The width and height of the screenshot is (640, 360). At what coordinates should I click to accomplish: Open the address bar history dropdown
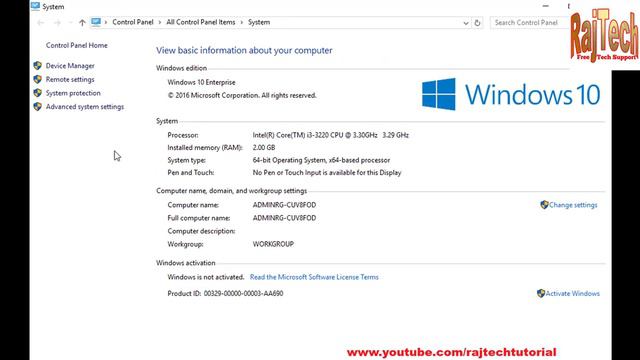466,23
